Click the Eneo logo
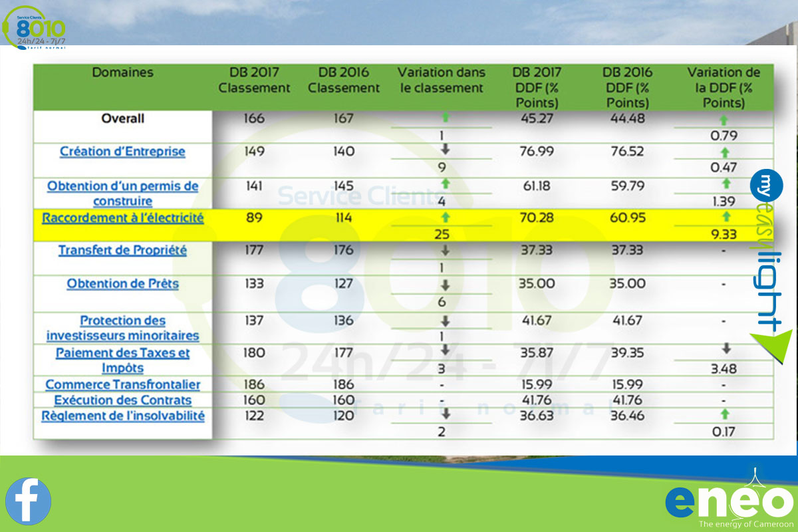The width and height of the screenshot is (798, 532). point(730,502)
